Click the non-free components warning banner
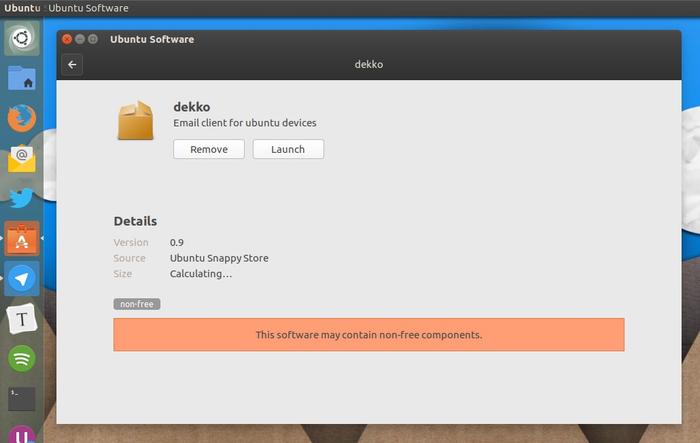 (x=369, y=334)
